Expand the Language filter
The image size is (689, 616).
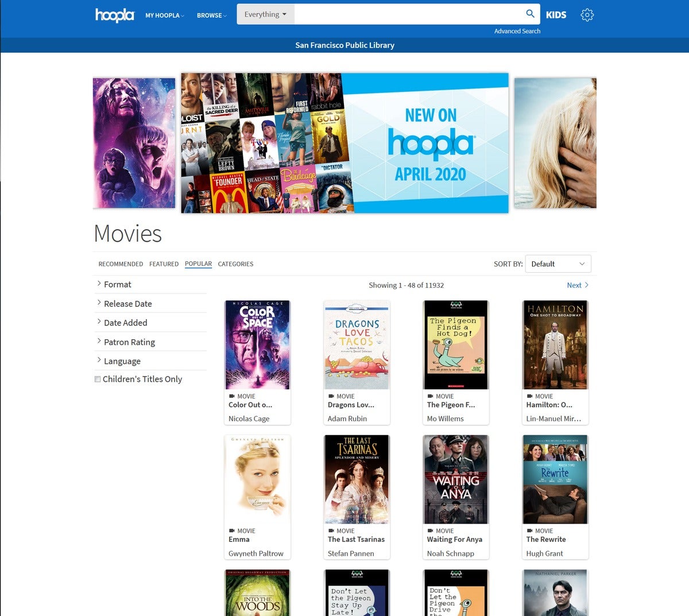click(x=150, y=361)
